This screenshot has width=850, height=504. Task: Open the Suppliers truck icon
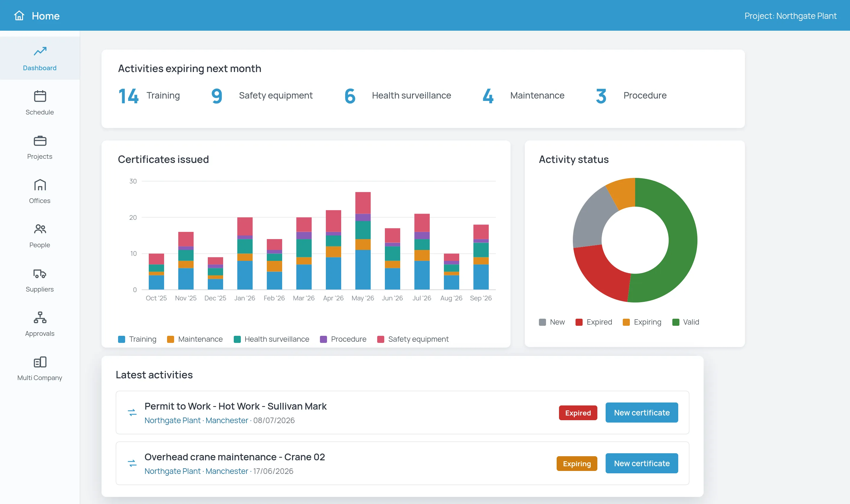[x=40, y=274]
